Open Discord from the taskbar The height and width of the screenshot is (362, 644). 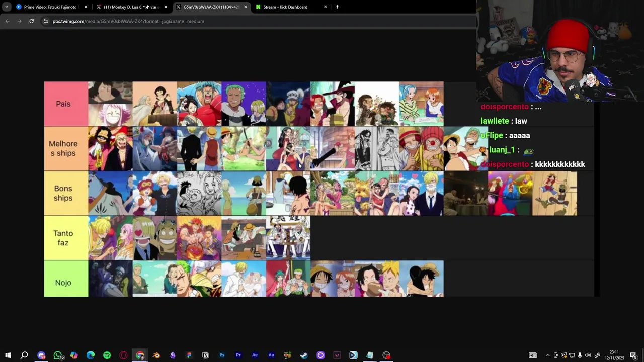point(41,355)
